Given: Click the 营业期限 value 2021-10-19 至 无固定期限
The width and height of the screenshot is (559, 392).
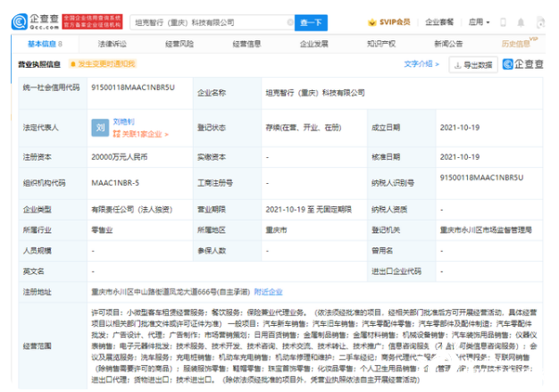Looking at the screenshot, I should pyautogui.click(x=308, y=210).
